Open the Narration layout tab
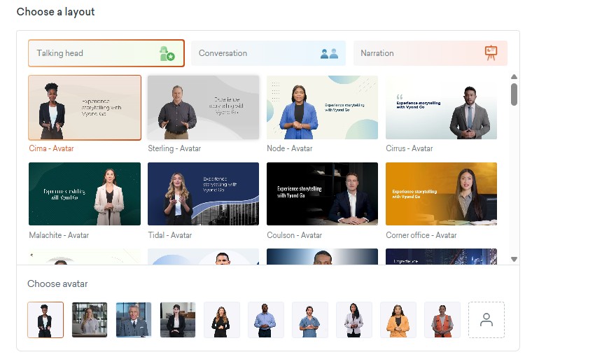Image resolution: width=602 pixels, height=364 pixels. coord(420,53)
